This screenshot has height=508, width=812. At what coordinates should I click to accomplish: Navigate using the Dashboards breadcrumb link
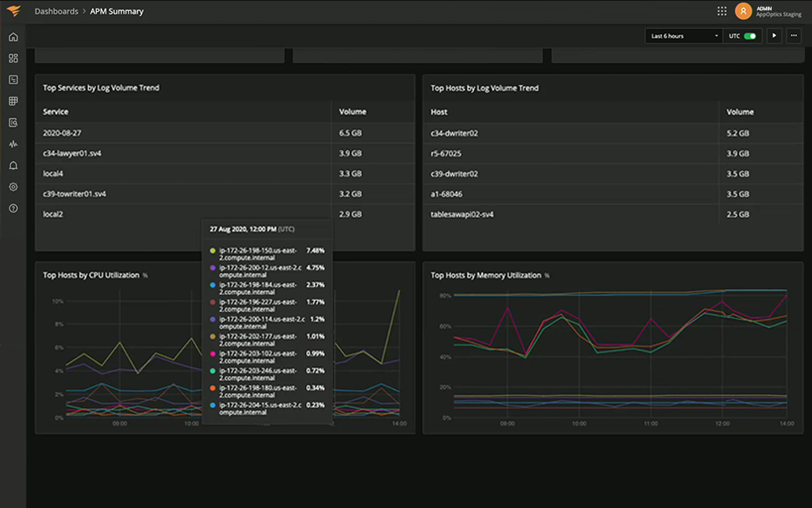55,11
